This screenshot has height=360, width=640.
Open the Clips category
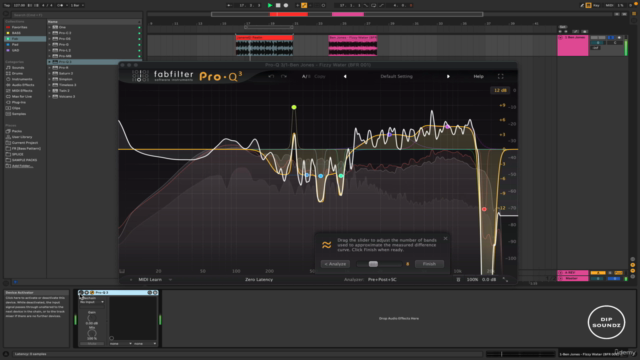pos(16,108)
